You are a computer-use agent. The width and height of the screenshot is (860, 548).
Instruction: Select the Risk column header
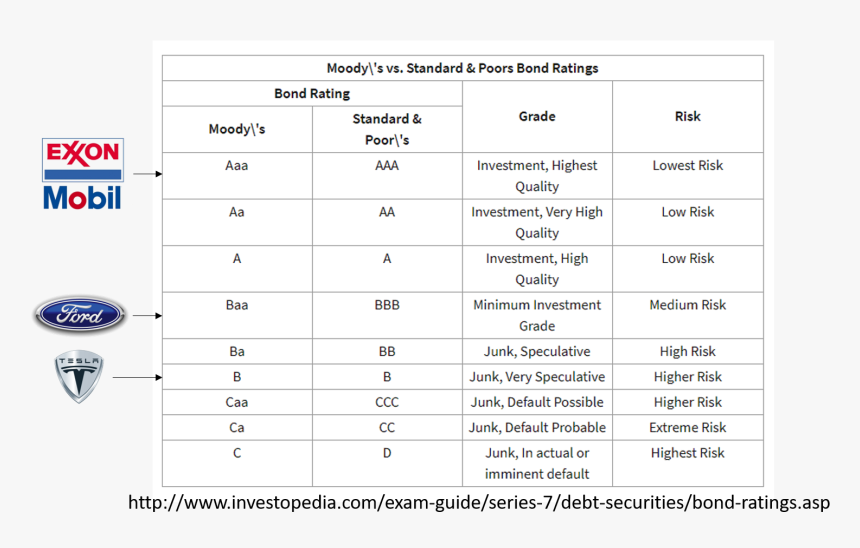pos(688,117)
